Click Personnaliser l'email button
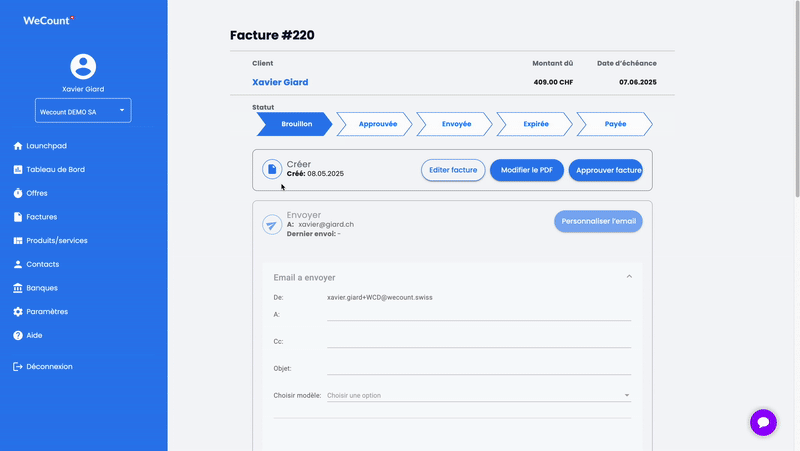This screenshot has height=451, width=800. tap(598, 221)
